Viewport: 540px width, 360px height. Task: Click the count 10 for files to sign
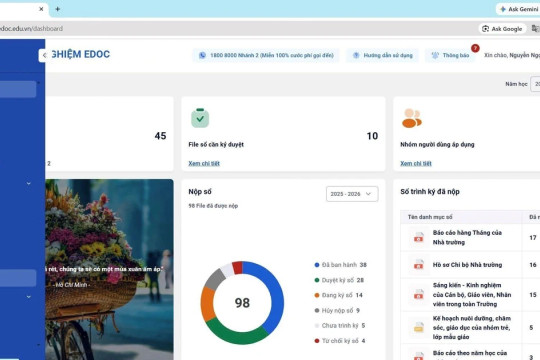click(x=372, y=136)
